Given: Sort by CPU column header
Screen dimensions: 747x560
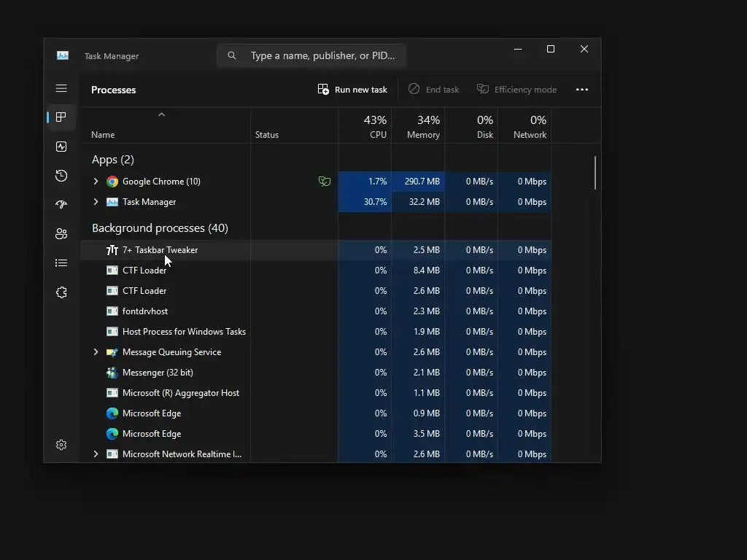Looking at the screenshot, I should (365, 127).
